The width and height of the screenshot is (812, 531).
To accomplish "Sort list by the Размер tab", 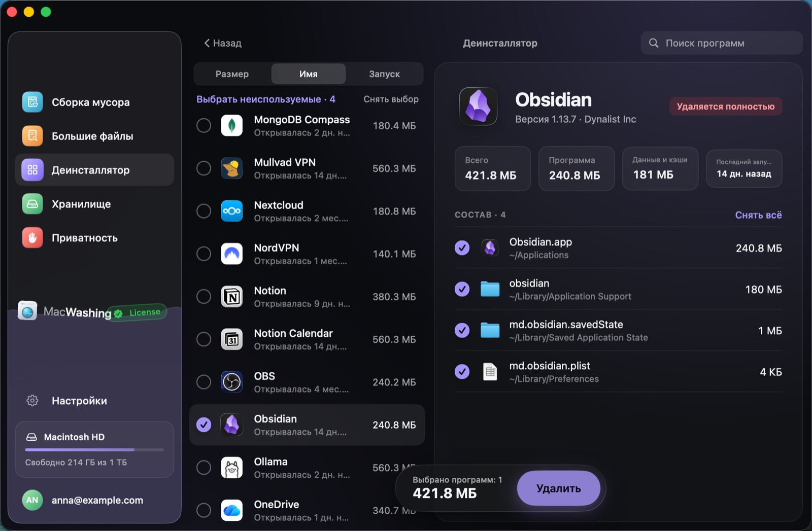I will (232, 74).
